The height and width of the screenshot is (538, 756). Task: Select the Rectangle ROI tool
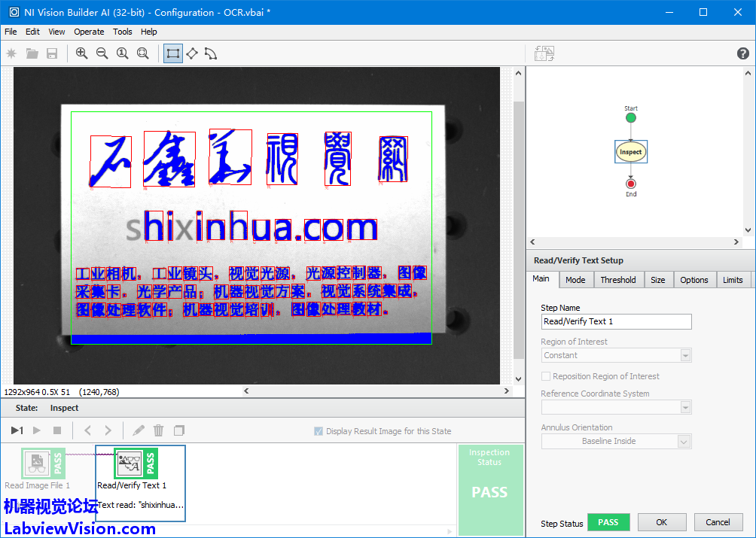(173, 53)
